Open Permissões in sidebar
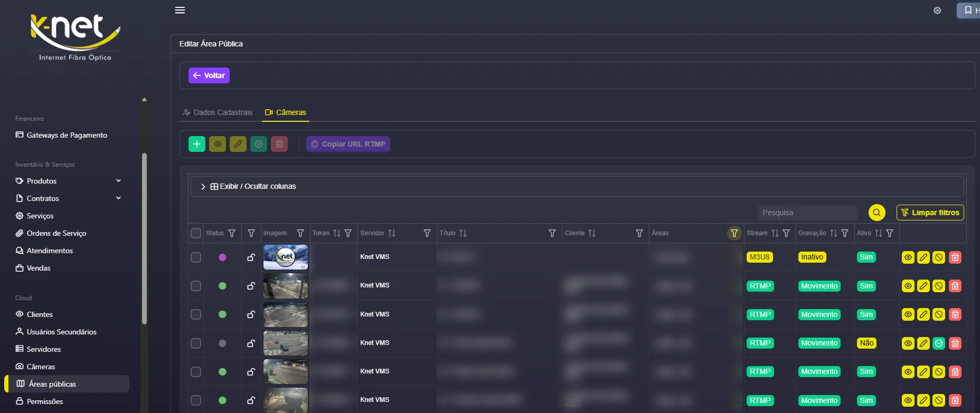The height and width of the screenshot is (413, 980). (x=40, y=401)
